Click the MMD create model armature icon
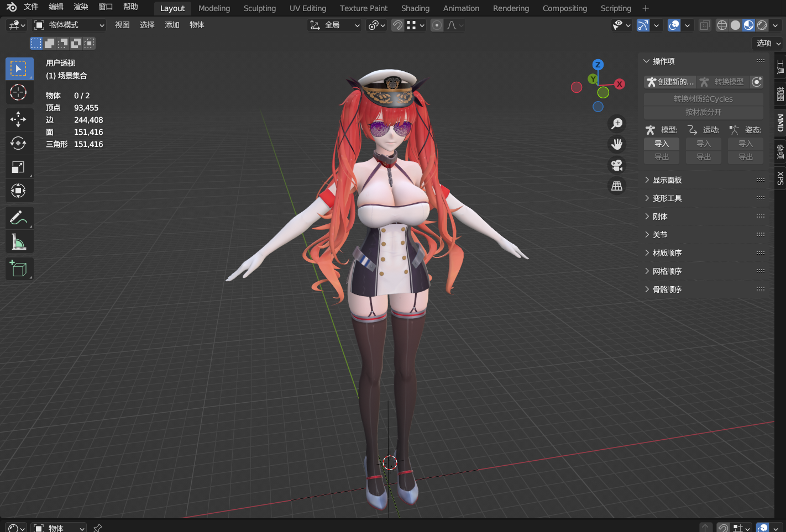 tap(651, 82)
